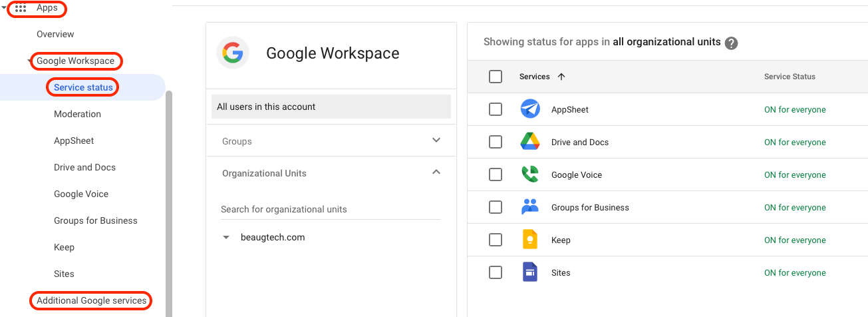868x317 pixels.
Task: Click the help question mark icon
Action: point(731,43)
